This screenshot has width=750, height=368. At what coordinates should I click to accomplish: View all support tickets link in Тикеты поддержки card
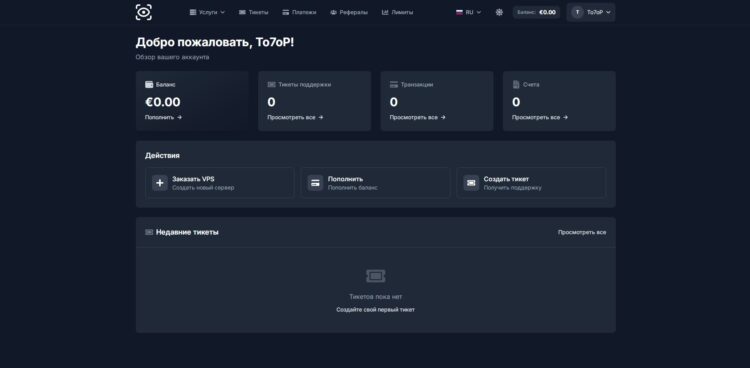click(295, 117)
